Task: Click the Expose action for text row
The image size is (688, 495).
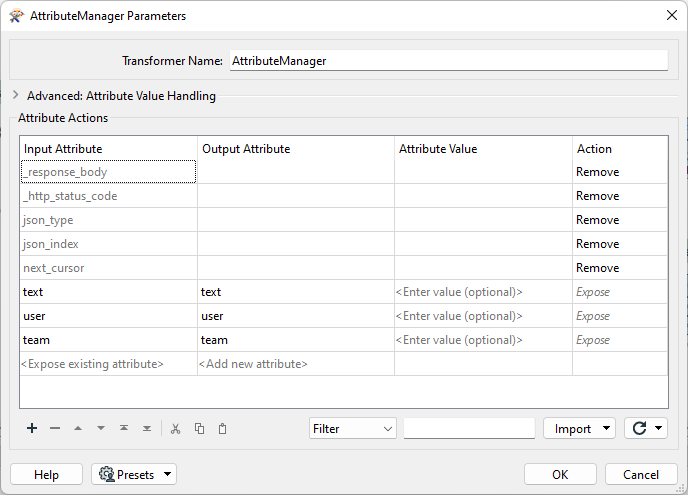Action: click(620, 292)
